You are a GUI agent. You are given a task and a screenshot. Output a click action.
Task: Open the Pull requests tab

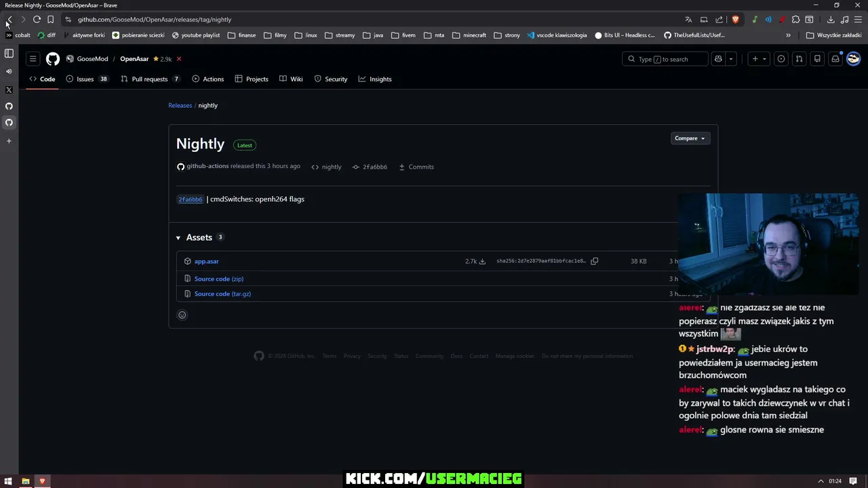(x=150, y=79)
